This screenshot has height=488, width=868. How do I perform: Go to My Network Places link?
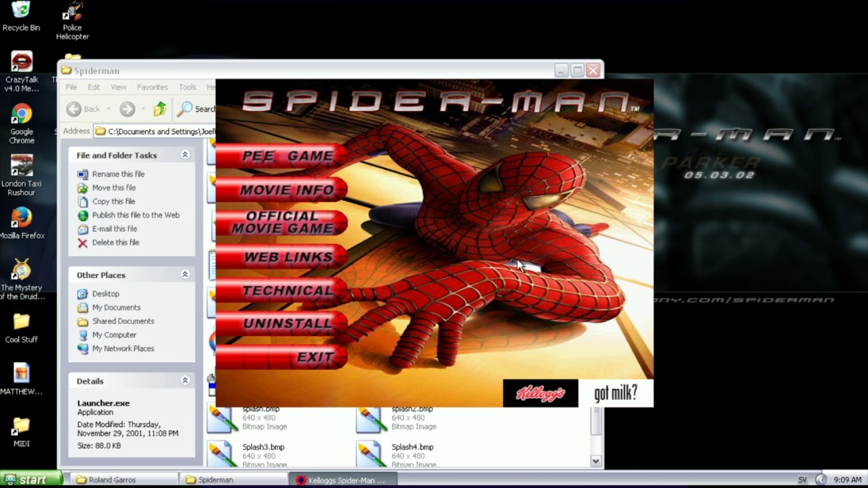point(123,348)
